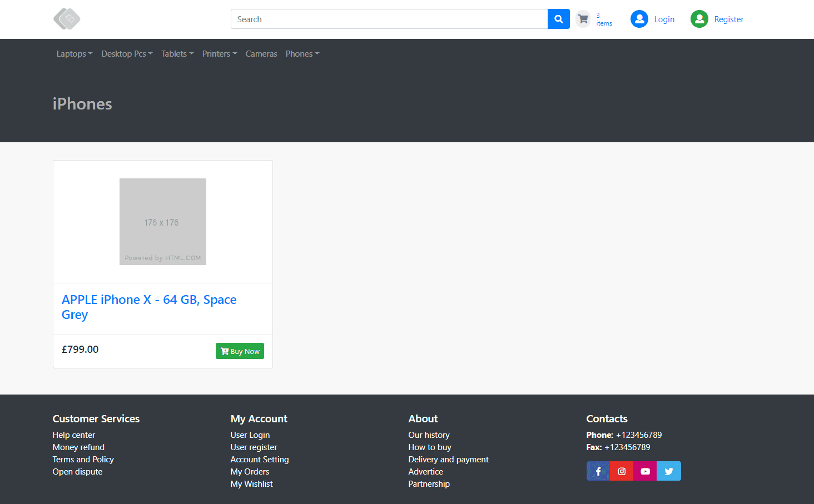Open the My Wishlist link
The height and width of the screenshot is (504, 814).
point(252,484)
